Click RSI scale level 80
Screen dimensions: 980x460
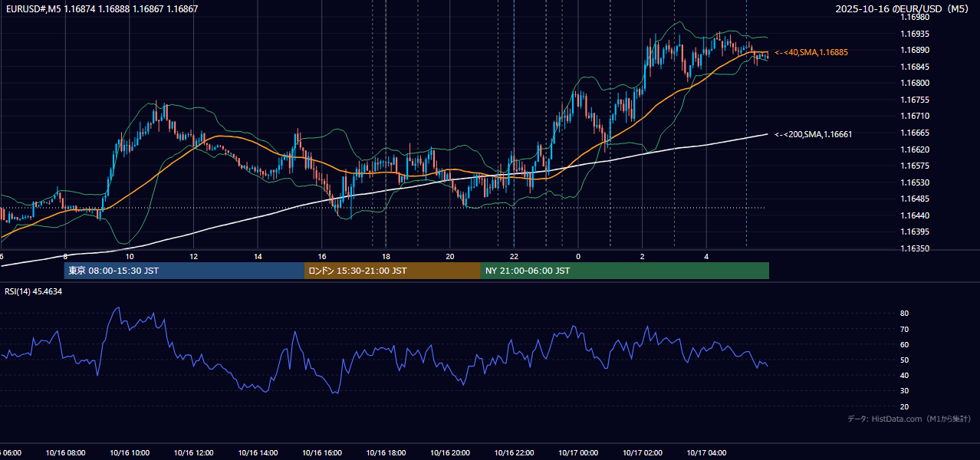click(x=905, y=314)
